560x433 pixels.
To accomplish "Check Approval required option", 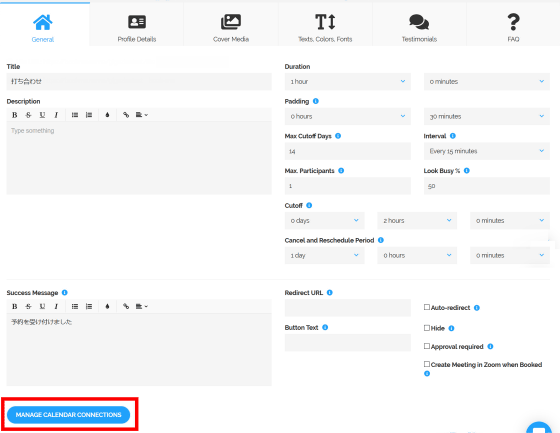I will [x=427, y=346].
